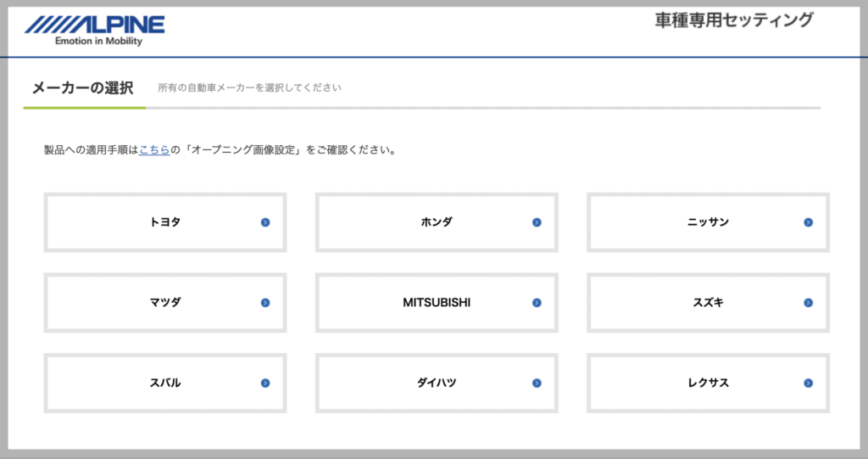The image size is (868, 459).
Task: Click the arrow icon beside トヨタ
Action: 265,222
